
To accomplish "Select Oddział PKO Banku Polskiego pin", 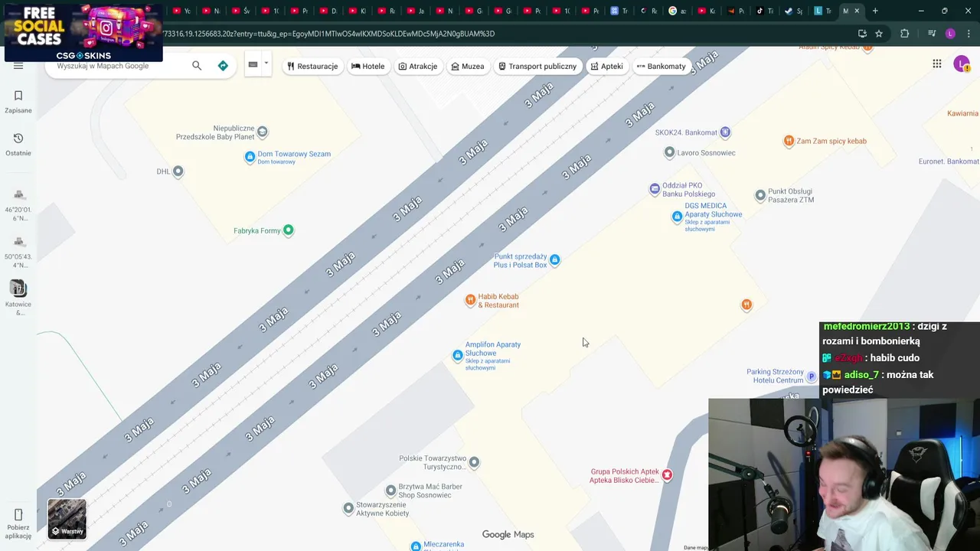I will (x=655, y=189).
